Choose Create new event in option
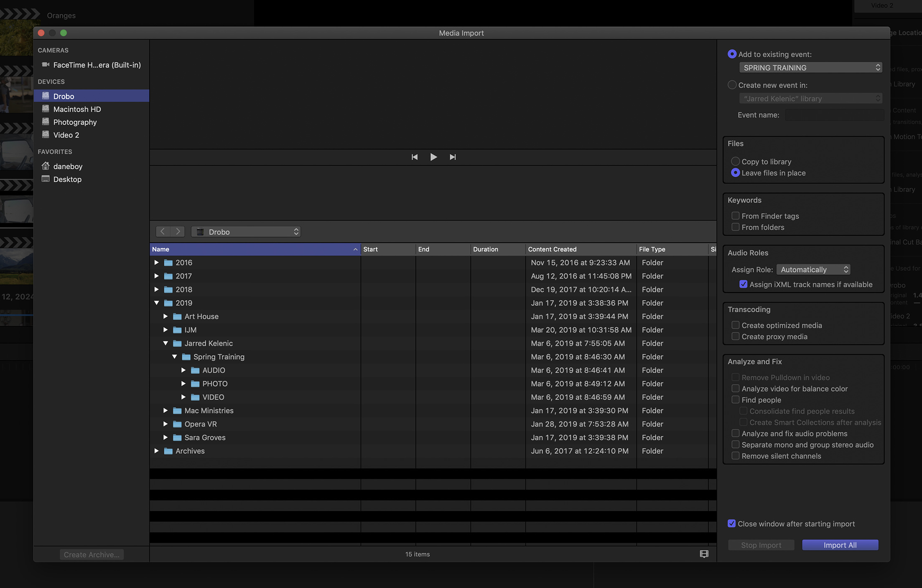922x588 pixels. pyautogui.click(x=732, y=85)
